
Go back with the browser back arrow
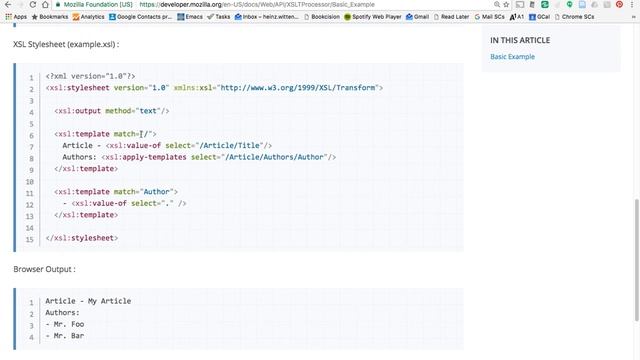click(x=8, y=4)
